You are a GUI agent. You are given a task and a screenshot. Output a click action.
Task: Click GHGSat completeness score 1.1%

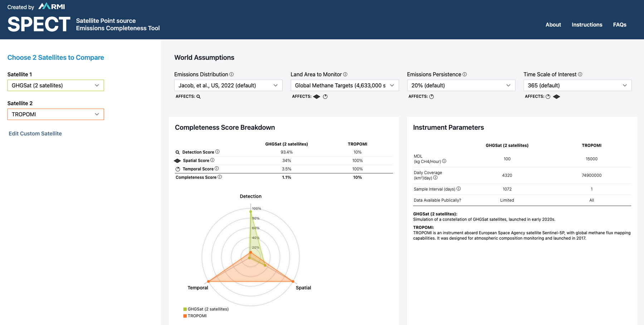287,177
